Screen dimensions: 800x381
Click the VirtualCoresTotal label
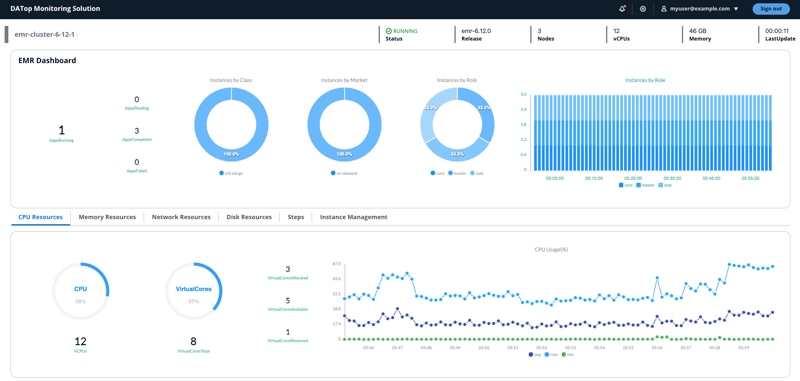pyautogui.click(x=193, y=351)
